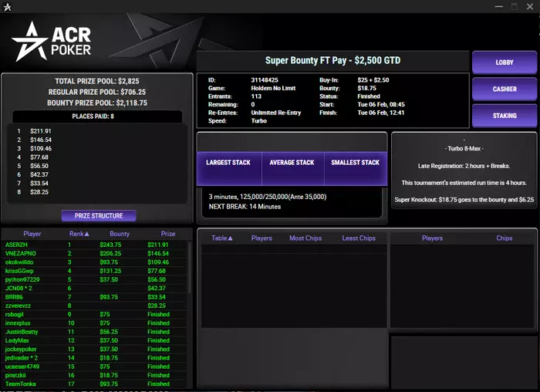This screenshot has width=540, height=392.
Task: Sort by Chips column in players panel
Action: point(505,238)
